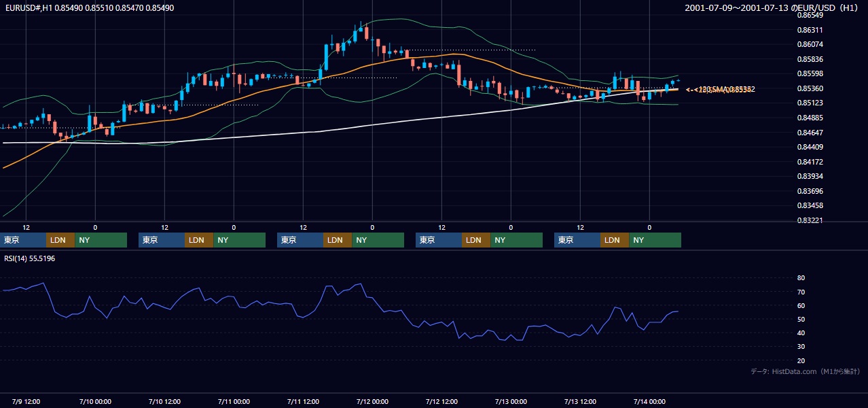The image size is (868, 408).
Task: Click the RSI 70 level label
Action: coord(801,292)
